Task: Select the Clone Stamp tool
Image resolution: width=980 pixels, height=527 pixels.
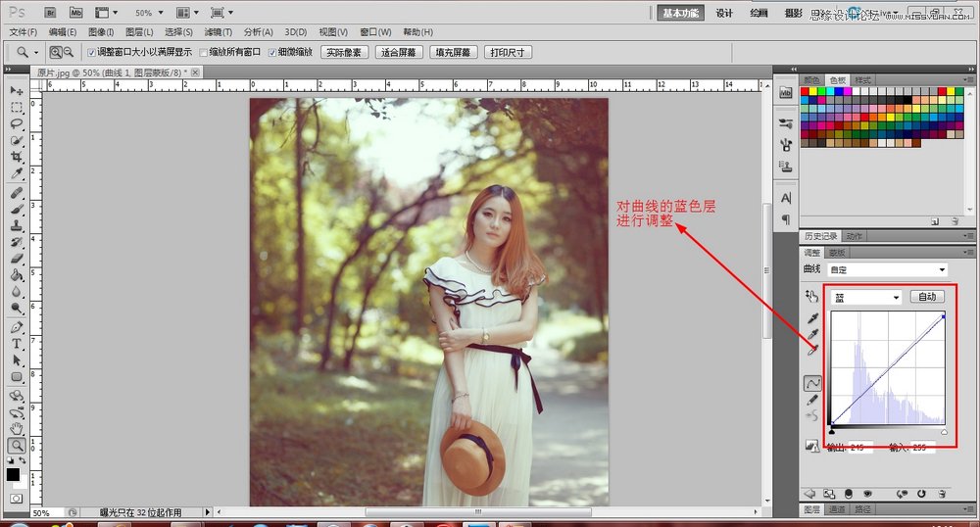Action: (17, 225)
